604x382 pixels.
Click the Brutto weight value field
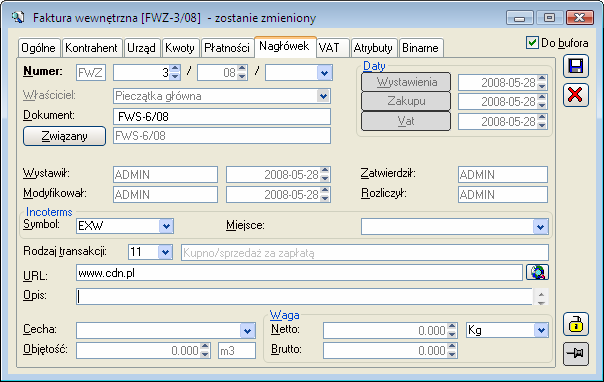pos(386,350)
